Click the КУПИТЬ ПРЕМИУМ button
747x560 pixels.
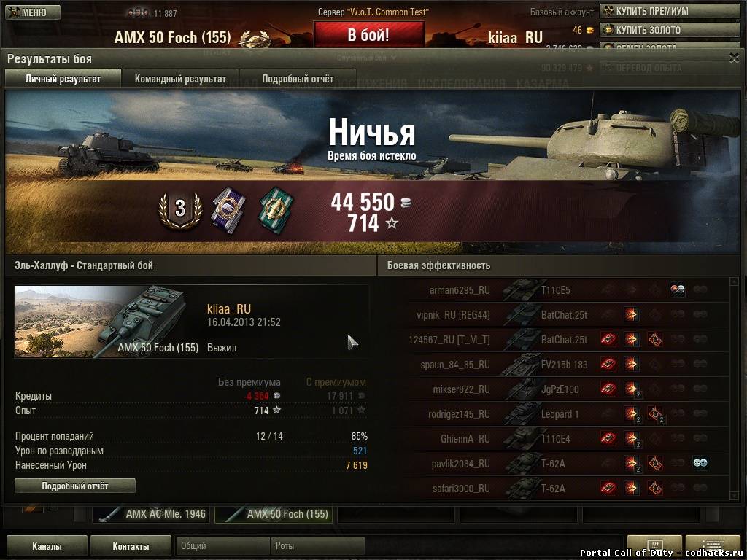coord(670,11)
